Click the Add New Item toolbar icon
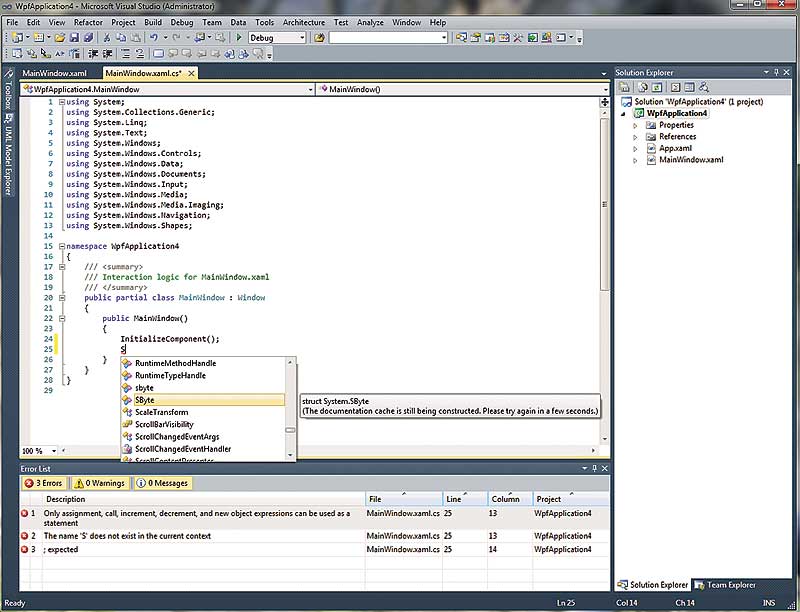The image size is (800, 612). point(39,38)
